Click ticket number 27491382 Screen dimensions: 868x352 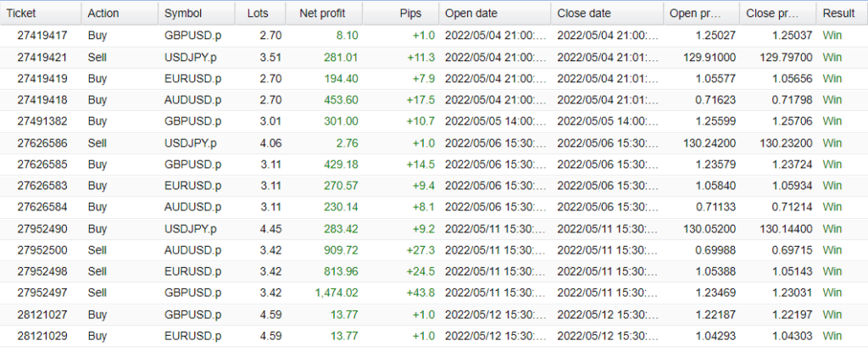[42, 121]
